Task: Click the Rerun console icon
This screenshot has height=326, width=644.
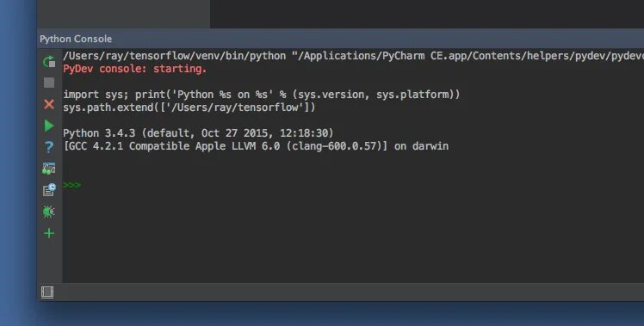Action: 49,62
